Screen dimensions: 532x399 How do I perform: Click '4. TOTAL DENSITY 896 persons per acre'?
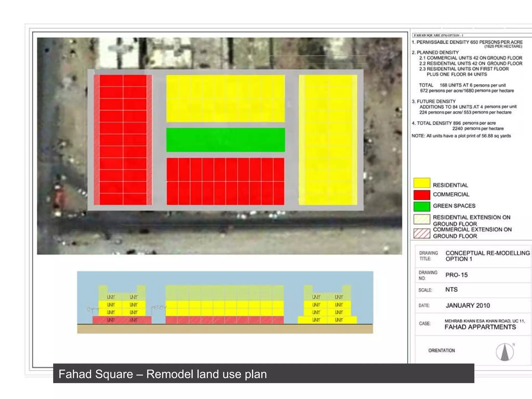pos(454,123)
